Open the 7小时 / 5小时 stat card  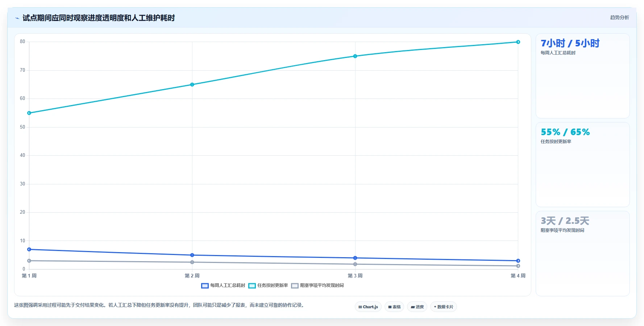pyautogui.click(x=583, y=76)
